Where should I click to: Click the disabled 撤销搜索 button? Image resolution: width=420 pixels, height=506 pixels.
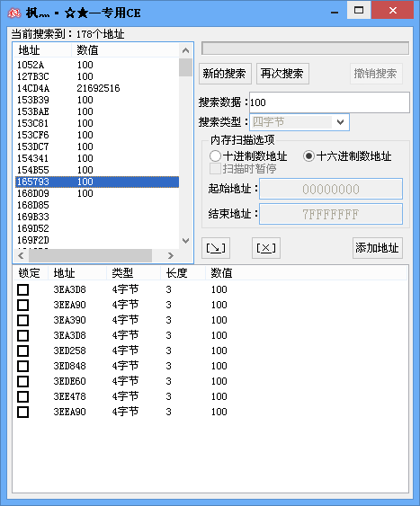[376, 74]
